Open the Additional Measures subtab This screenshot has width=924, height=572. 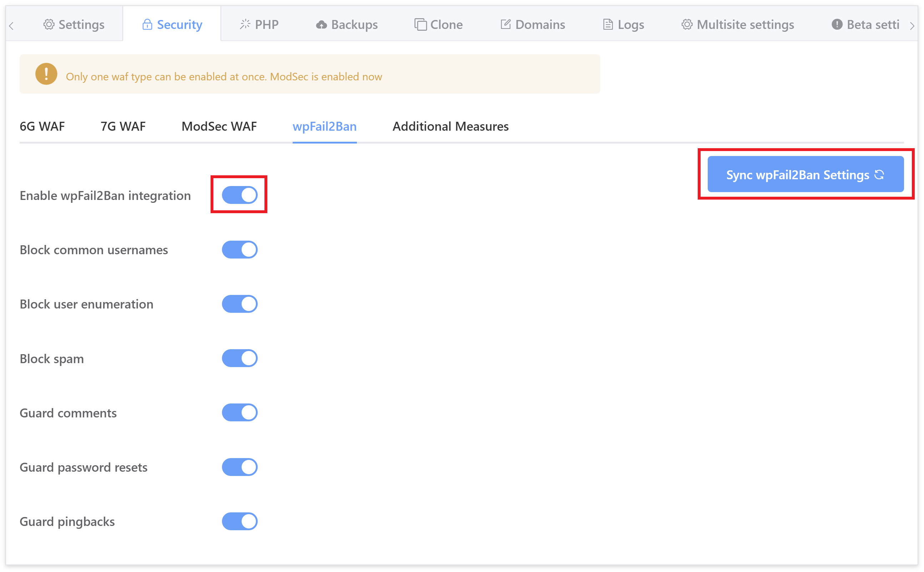[451, 126]
